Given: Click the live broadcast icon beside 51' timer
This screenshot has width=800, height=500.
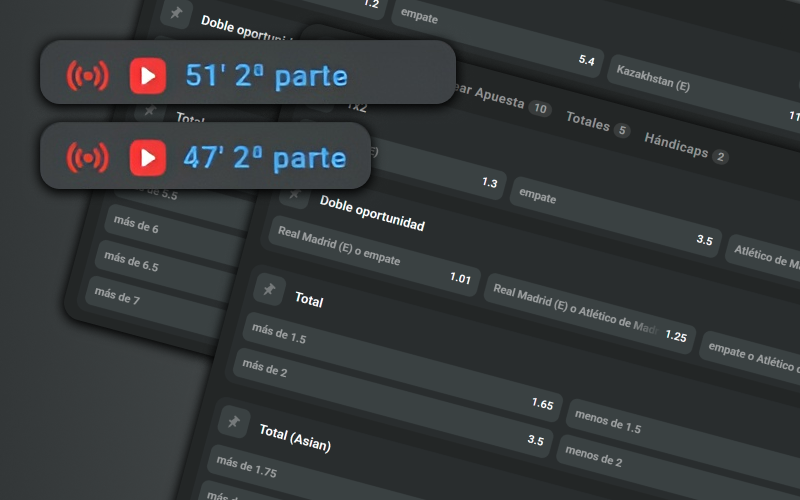Looking at the screenshot, I should tap(87, 75).
